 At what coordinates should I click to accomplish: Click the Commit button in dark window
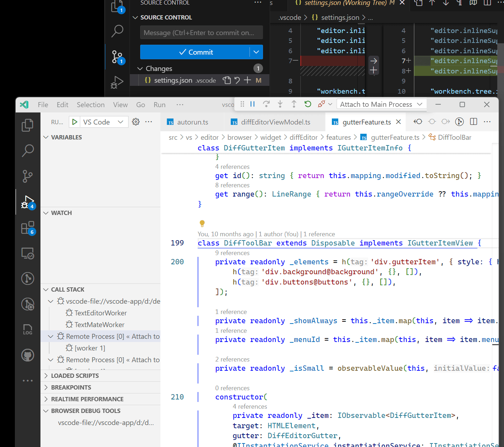(x=195, y=52)
